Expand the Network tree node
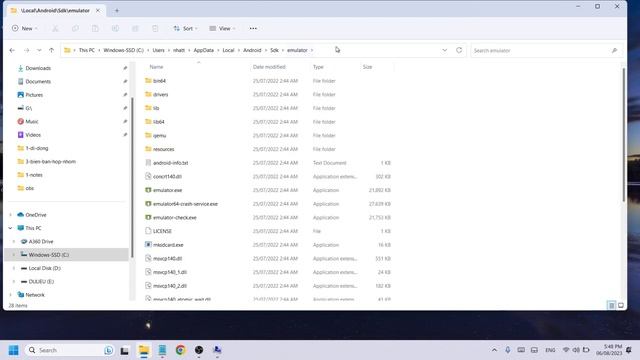Image resolution: width=640 pixels, height=360 pixels. [x=11, y=295]
